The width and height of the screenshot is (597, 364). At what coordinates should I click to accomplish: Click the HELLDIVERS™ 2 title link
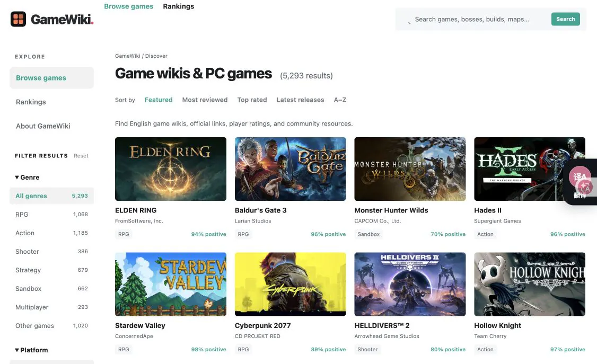click(x=382, y=325)
